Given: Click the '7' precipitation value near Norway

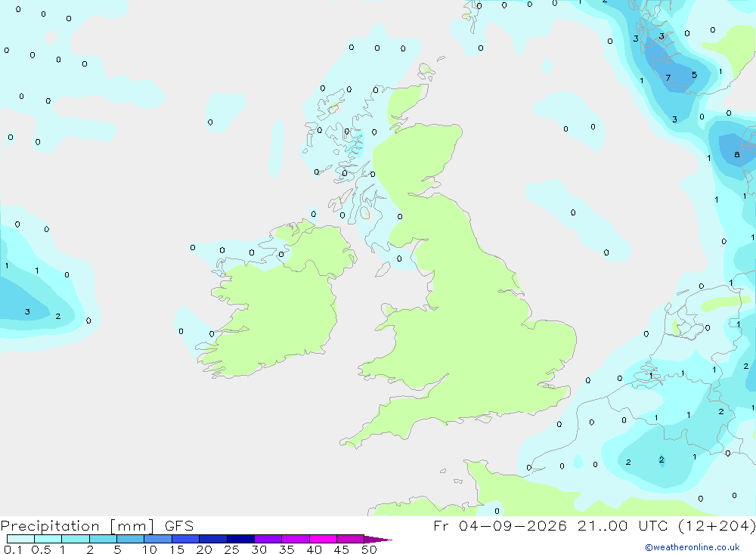Looking at the screenshot, I should point(668,78).
